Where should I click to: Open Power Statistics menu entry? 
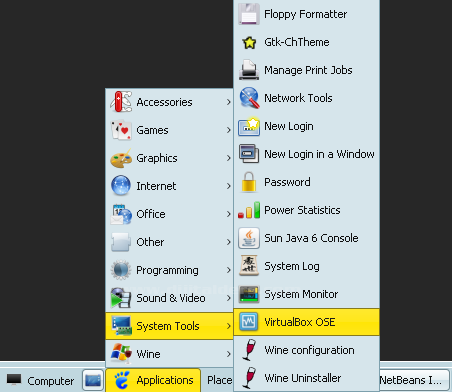point(307,210)
